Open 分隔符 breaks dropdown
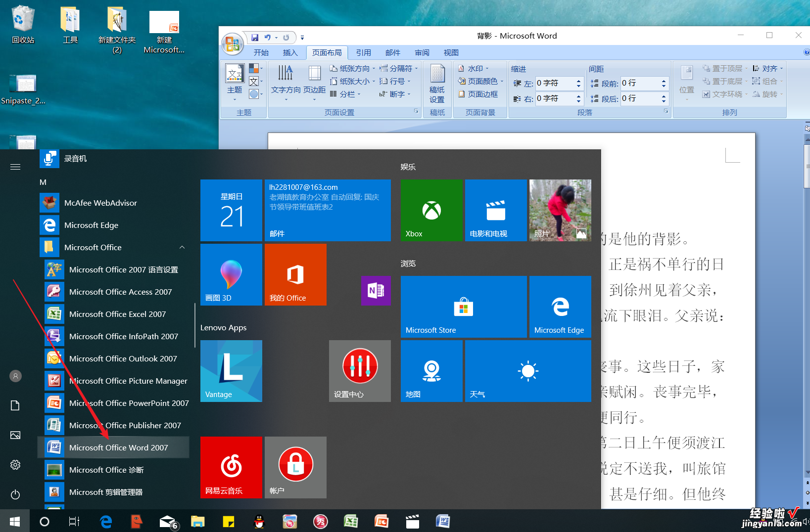Screen dimensions: 810x532 [x=399, y=68]
